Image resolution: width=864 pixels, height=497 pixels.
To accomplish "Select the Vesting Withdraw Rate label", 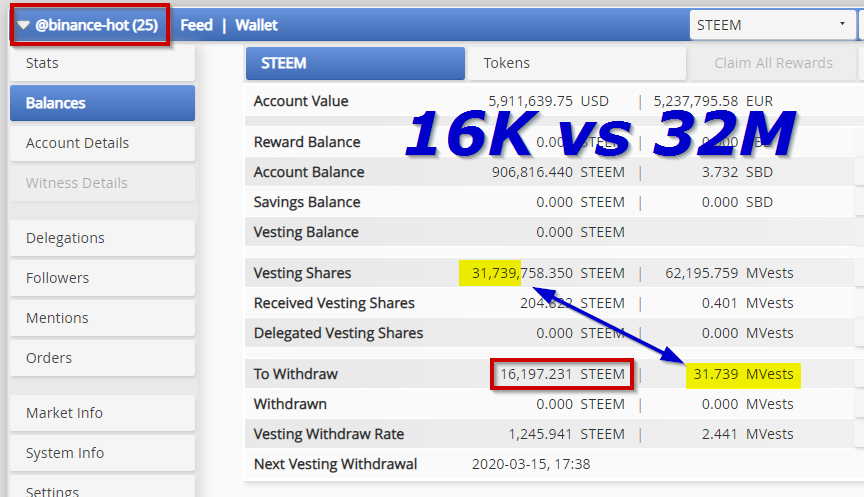I will click(x=329, y=434).
